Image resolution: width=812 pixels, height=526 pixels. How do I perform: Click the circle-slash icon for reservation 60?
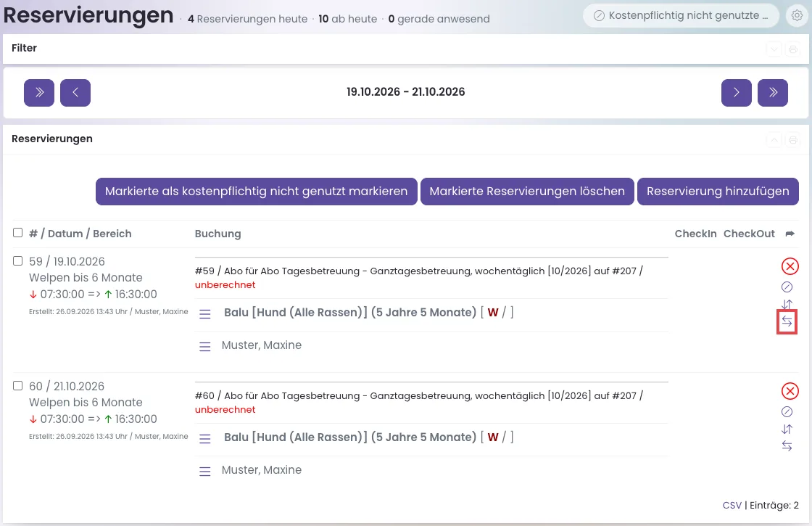[x=787, y=412]
